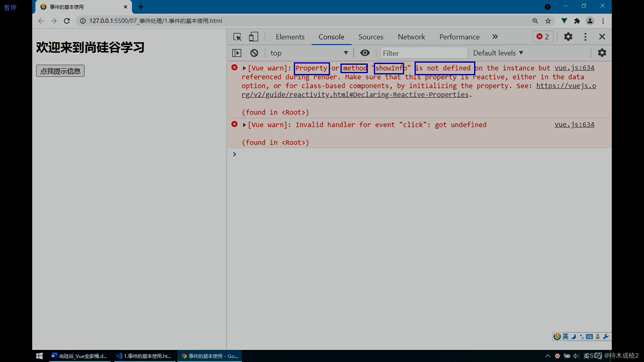Click the IME keyboard icon
Viewport: 644px width, 362px height.
(589, 337)
